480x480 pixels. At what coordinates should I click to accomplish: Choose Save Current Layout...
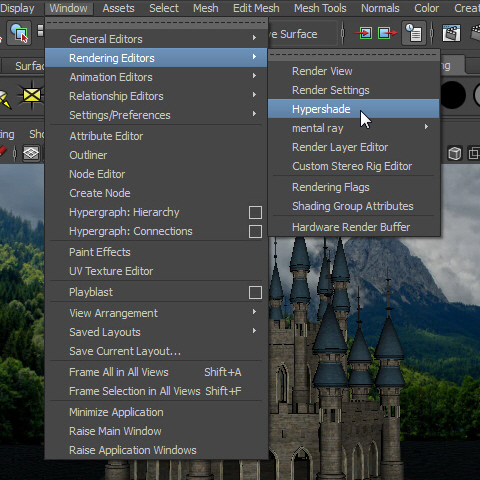[156, 351]
